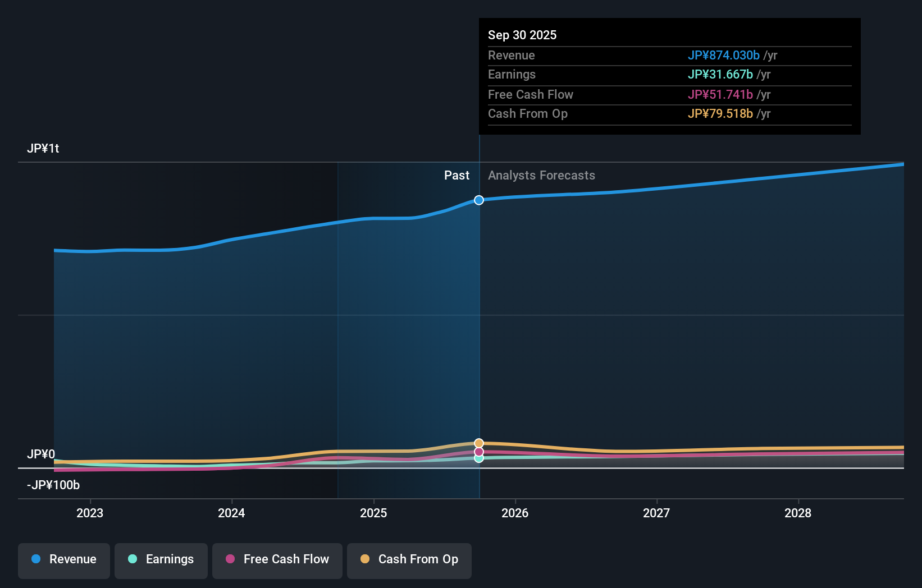Toggle the Earnings series visibility
The image size is (922, 588).
pos(161,559)
